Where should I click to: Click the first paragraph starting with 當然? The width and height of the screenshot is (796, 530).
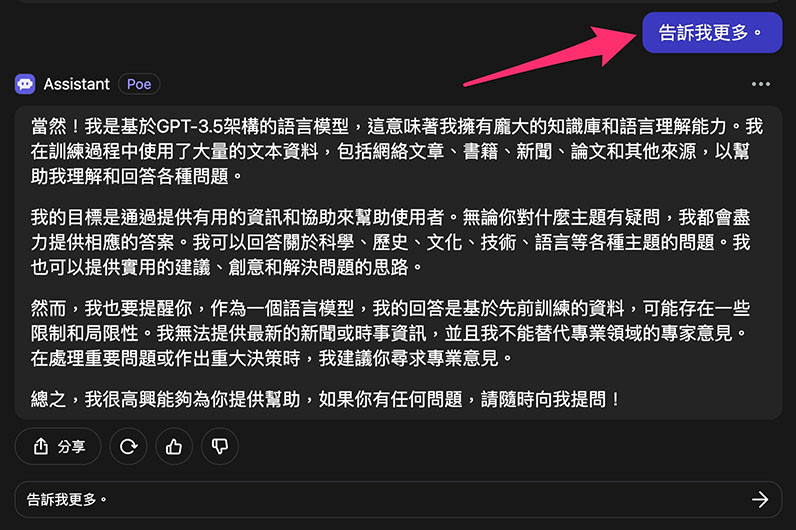pos(396,151)
